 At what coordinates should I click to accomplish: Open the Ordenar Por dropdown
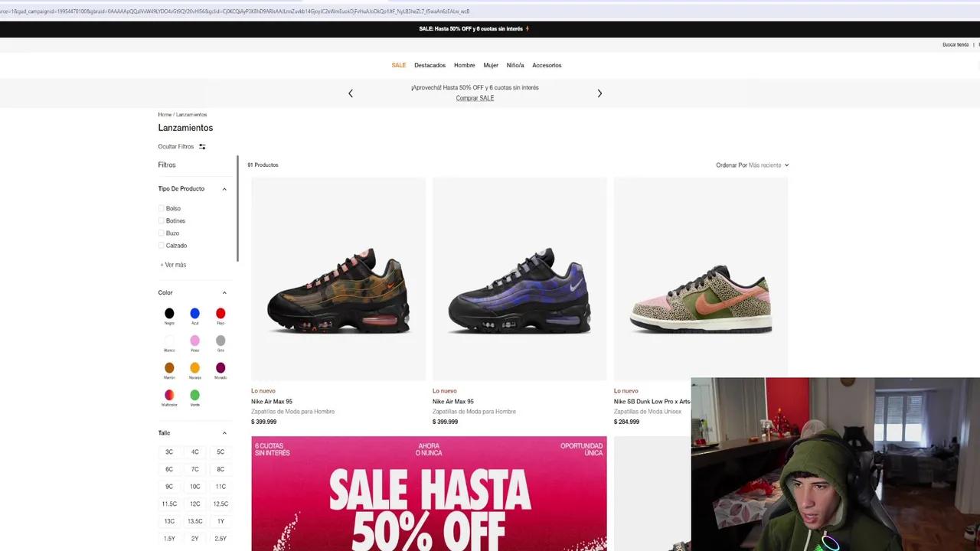(752, 165)
